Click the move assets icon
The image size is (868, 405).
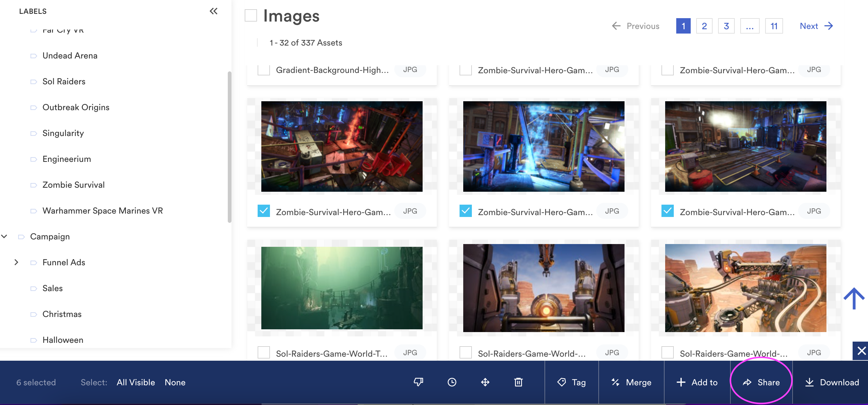pyautogui.click(x=485, y=382)
